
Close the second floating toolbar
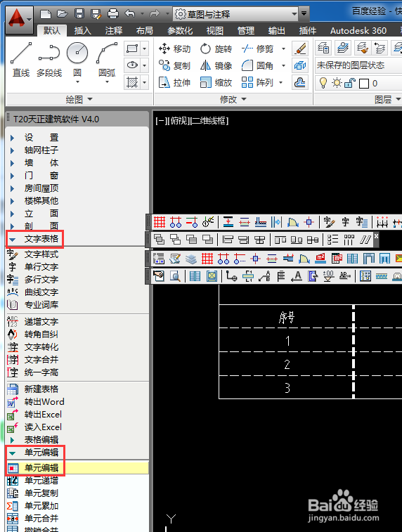point(376,235)
